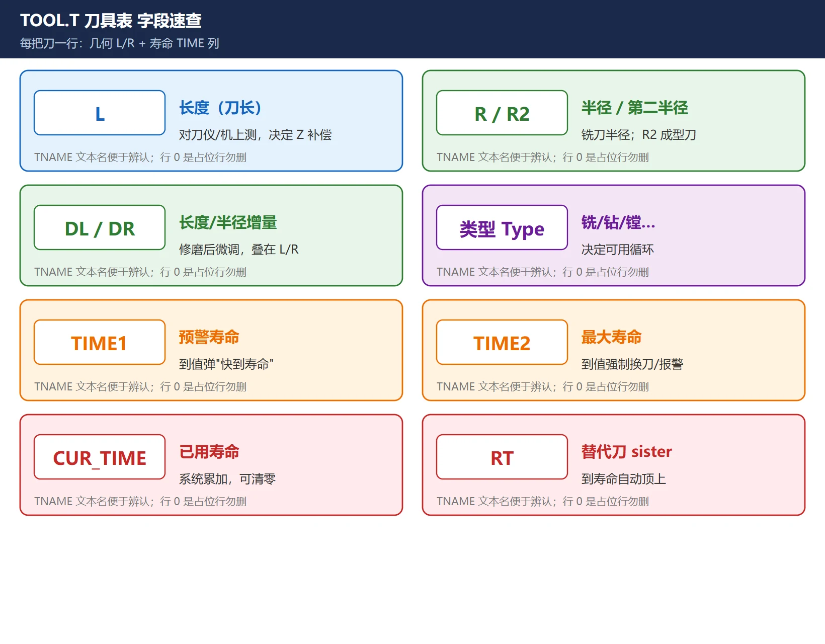The height and width of the screenshot is (644, 825).
Task: Click the TNAME note in the 类型 Type card
Action: [543, 272]
